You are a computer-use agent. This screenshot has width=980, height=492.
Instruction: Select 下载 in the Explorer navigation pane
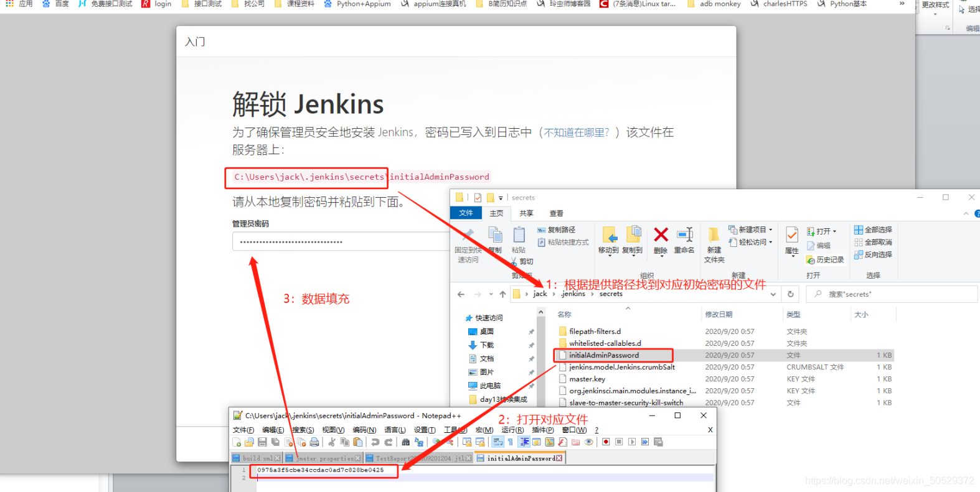tap(487, 345)
